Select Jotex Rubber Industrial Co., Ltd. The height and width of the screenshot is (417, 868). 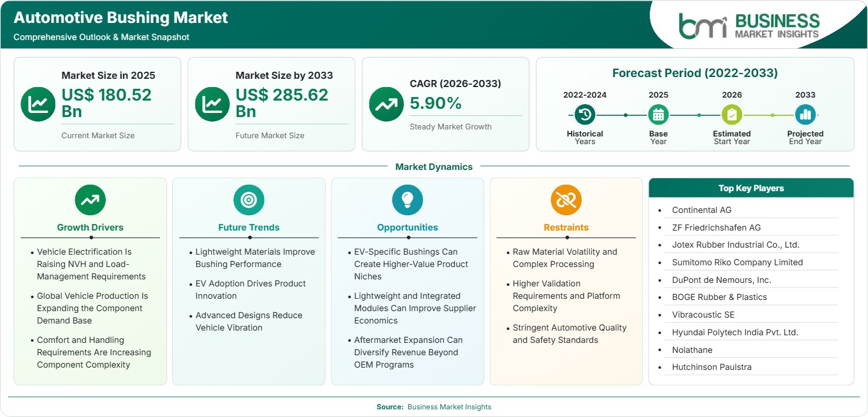pos(736,245)
